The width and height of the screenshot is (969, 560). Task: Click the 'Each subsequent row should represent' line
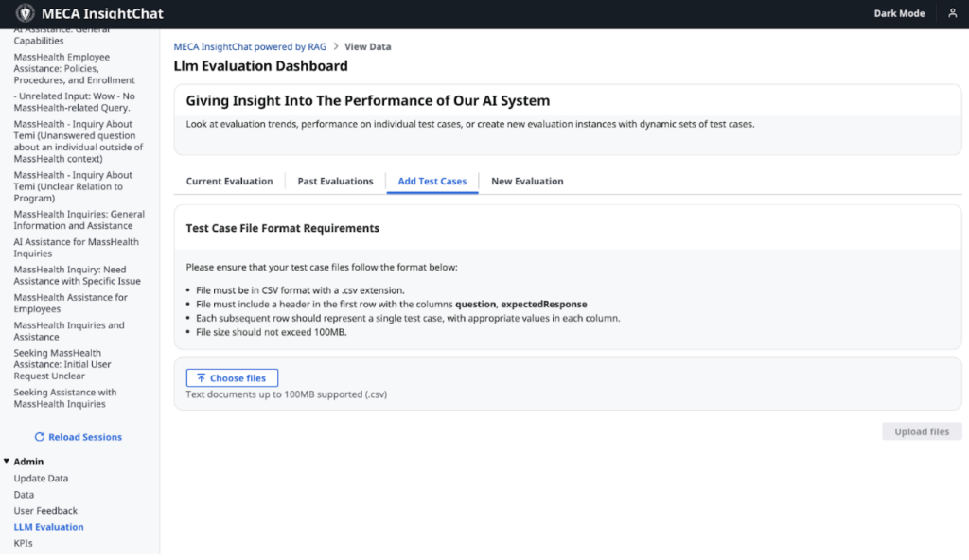pyautogui.click(x=408, y=319)
